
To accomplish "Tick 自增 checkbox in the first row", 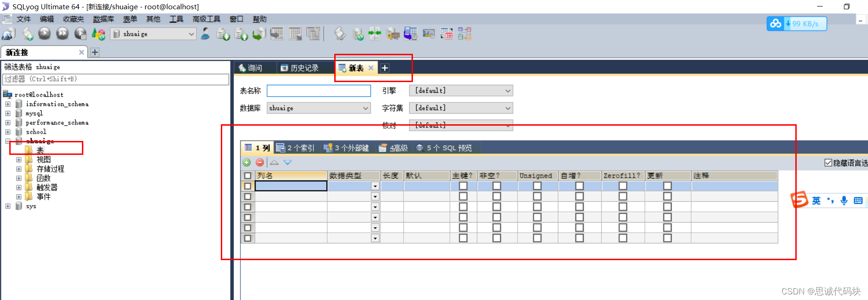I will 579,186.
